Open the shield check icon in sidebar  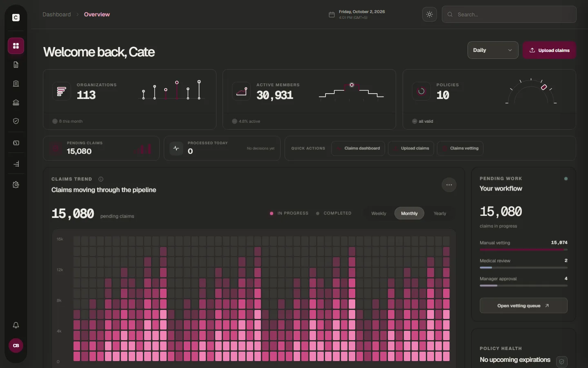click(x=16, y=121)
